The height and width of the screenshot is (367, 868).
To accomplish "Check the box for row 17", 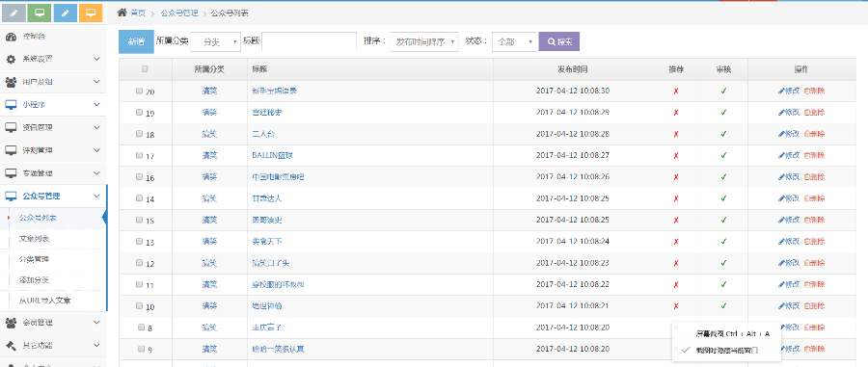I will [x=140, y=155].
